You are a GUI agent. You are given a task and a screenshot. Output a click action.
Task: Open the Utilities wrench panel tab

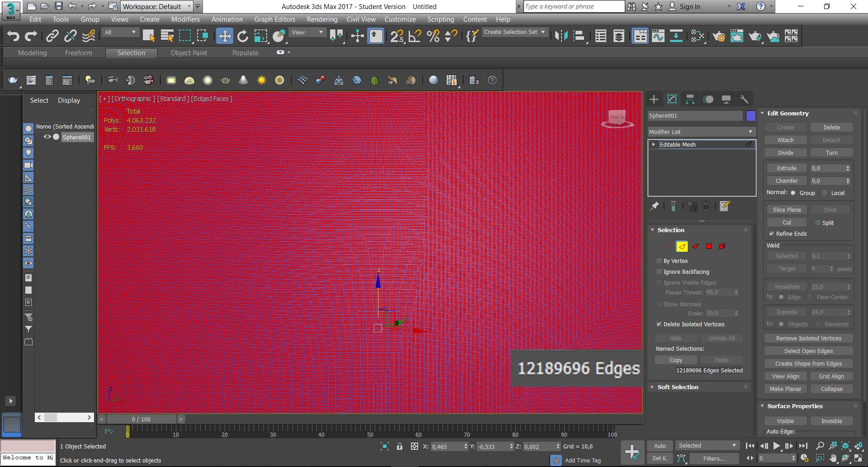pyautogui.click(x=744, y=99)
